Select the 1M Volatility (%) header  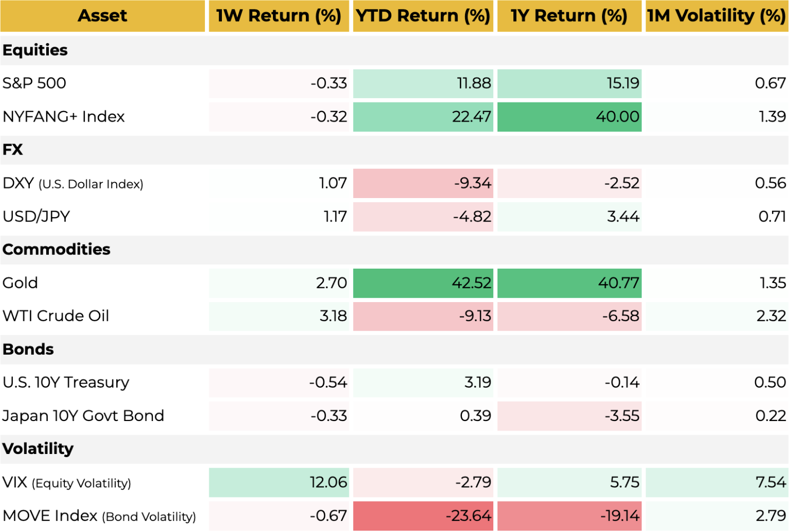[716, 16]
